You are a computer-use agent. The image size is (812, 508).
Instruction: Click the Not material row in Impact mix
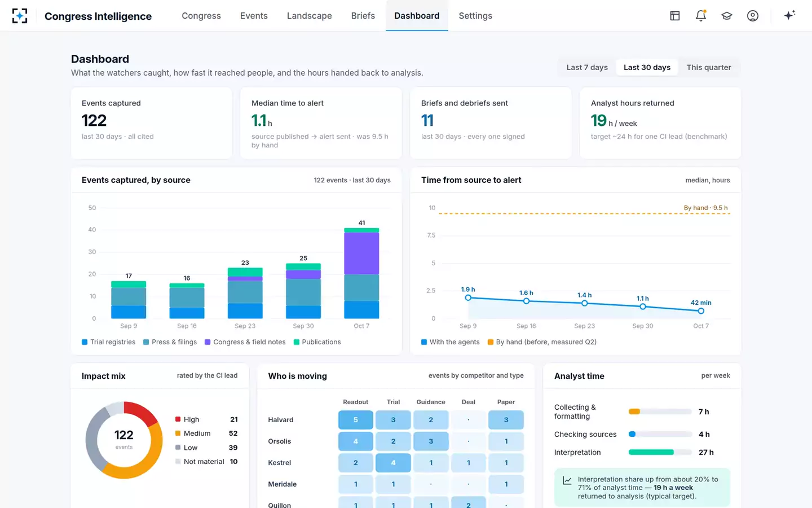click(x=206, y=462)
